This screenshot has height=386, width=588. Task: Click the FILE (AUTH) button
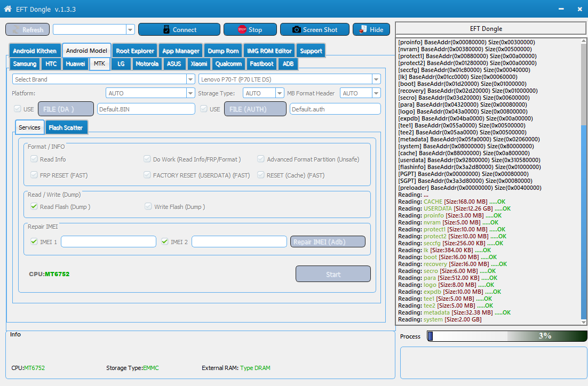256,109
